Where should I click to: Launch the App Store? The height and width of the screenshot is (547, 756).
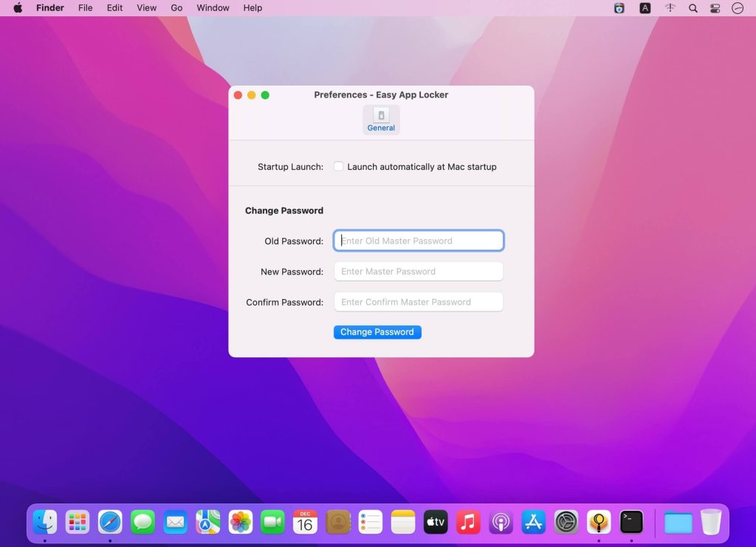pos(533,522)
